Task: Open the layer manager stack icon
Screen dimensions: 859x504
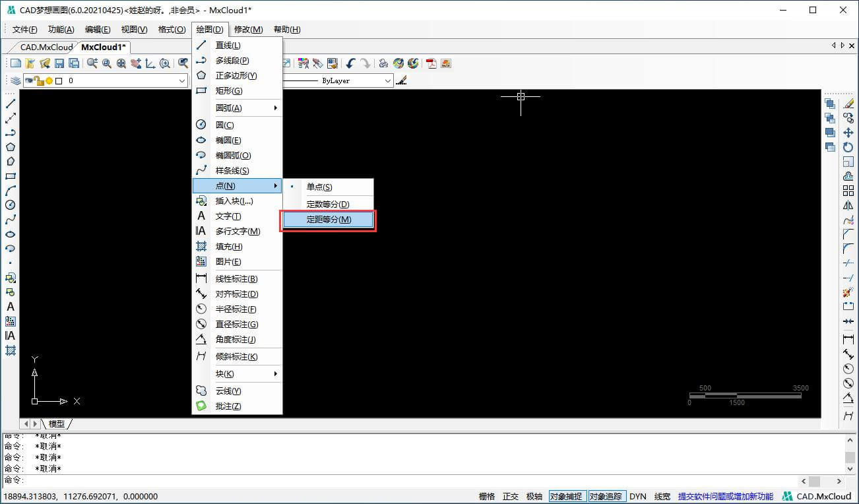Action: (15, 80)
